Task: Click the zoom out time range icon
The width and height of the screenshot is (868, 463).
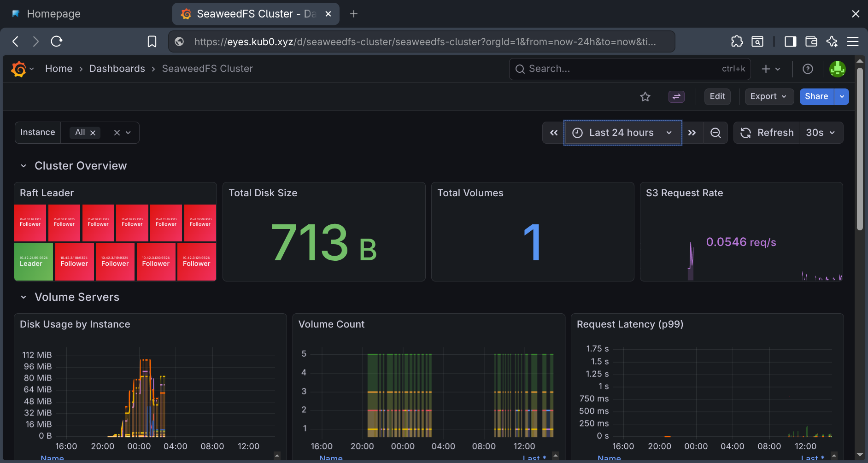Action: pyautogui.click(x=716, y=133)
